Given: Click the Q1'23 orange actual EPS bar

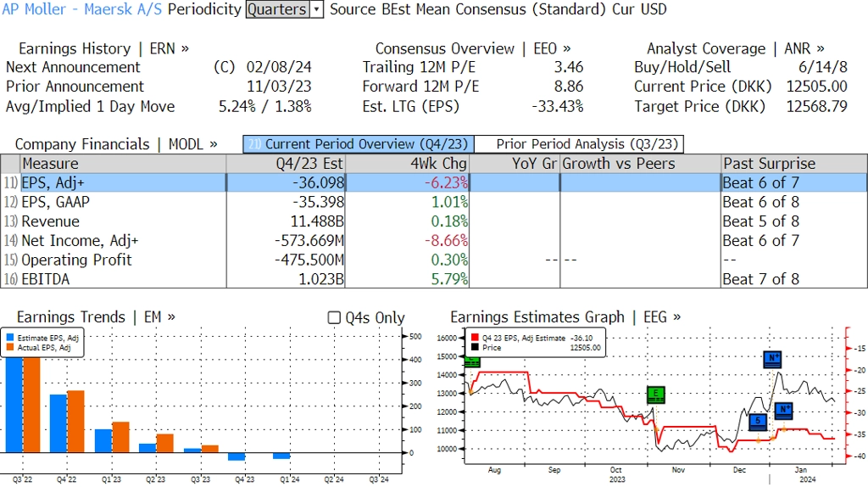Looking at the screenshot, I should [120, 437].
